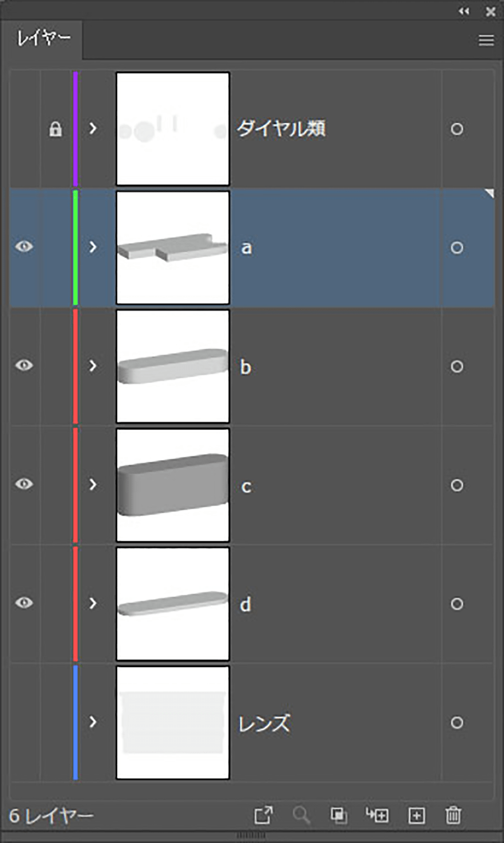504x843 pixels.
Task: Click the red color bar of layer c
Action: [x=75, y=485]
